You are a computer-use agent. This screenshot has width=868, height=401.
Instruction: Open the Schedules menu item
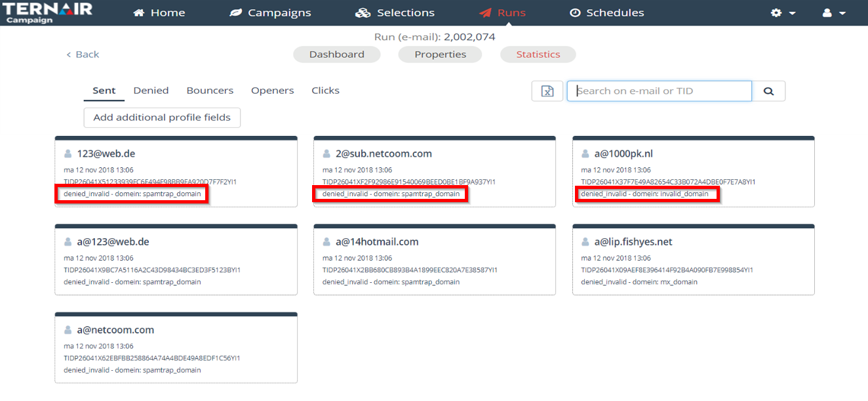point(606,12)
